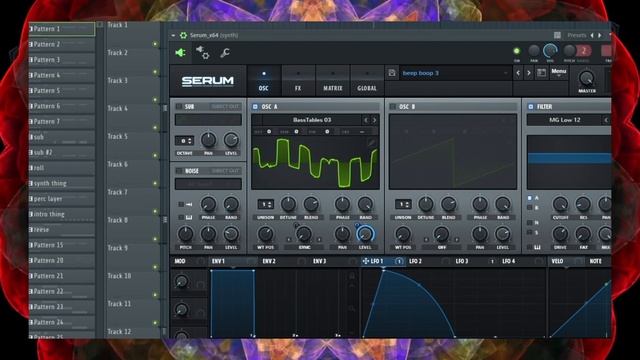
Task: Enable OSC B
Action: (393, 107)
